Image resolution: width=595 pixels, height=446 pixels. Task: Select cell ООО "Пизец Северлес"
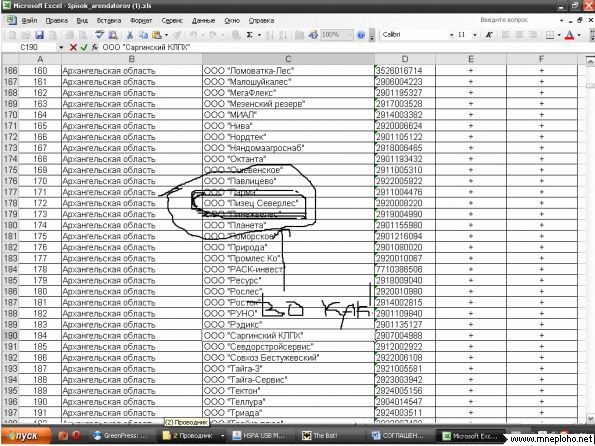[288, 203]
